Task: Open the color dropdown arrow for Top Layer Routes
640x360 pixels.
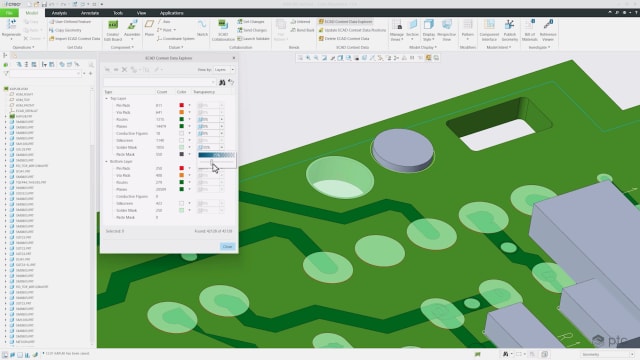Action: click(189, 120)
